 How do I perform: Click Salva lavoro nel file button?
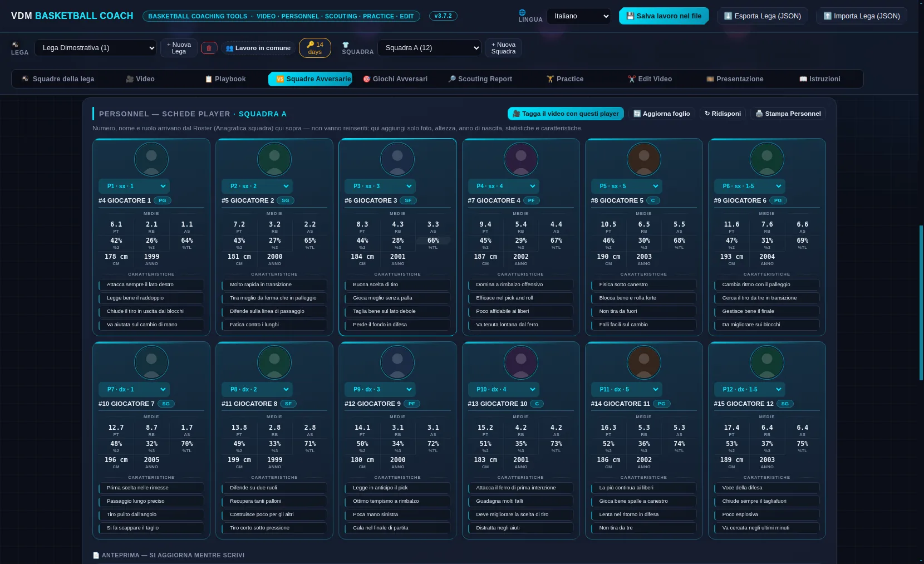tap(664, 16)
